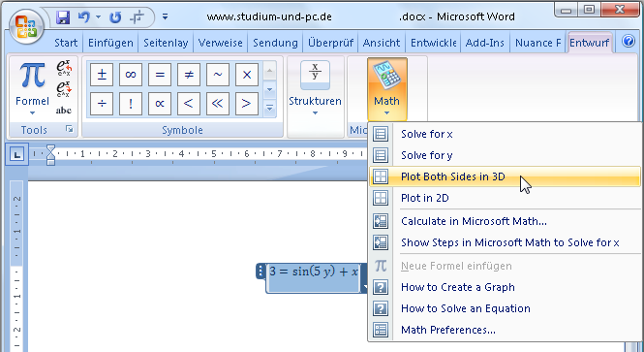Viewport: 644px width, 352px height.
Task: Go to the Verweise tab
Action: [x=221, y=43]
